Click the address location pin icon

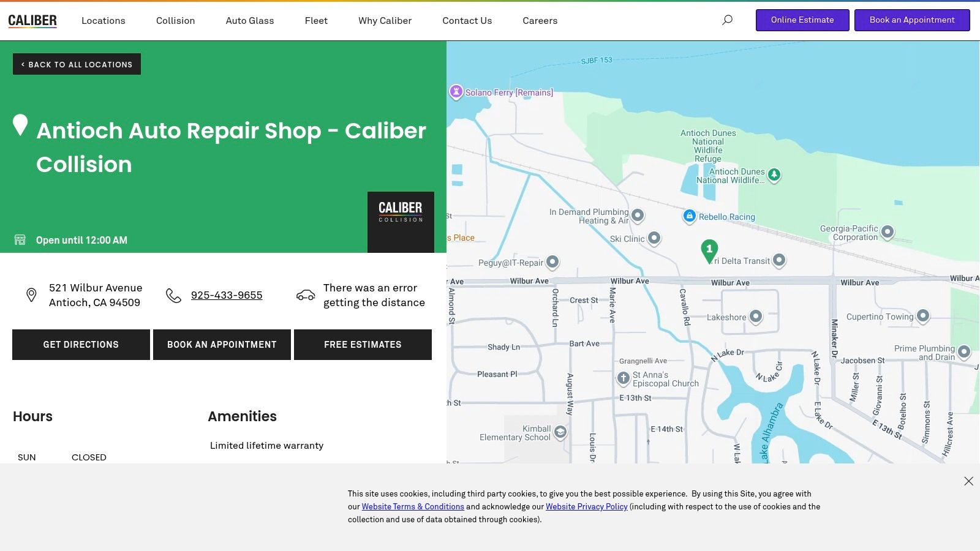pos(31,295)
